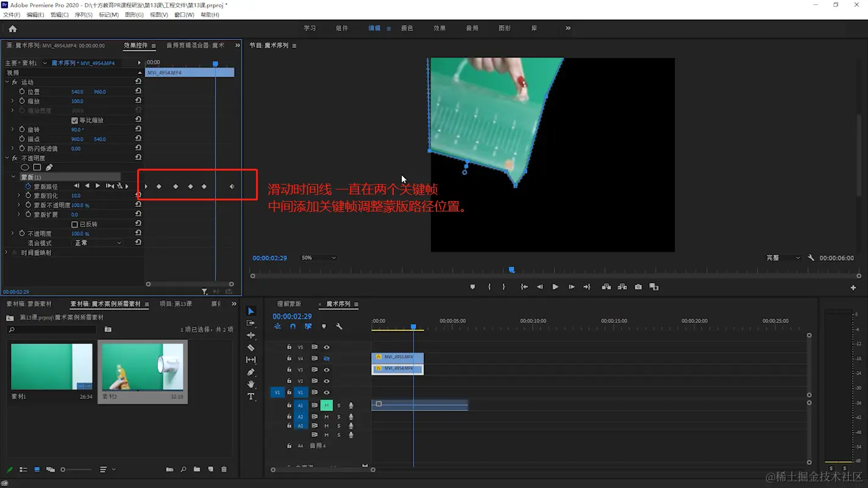Select the Type (T) tool

pos(251,397)
